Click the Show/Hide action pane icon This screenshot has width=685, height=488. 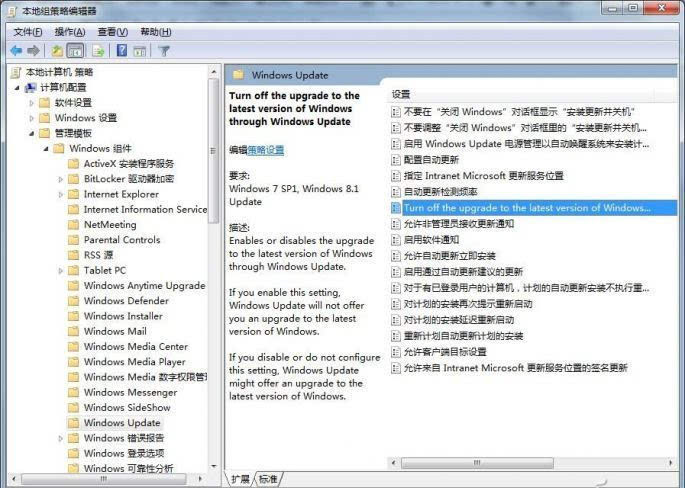(x=140, y=51)
